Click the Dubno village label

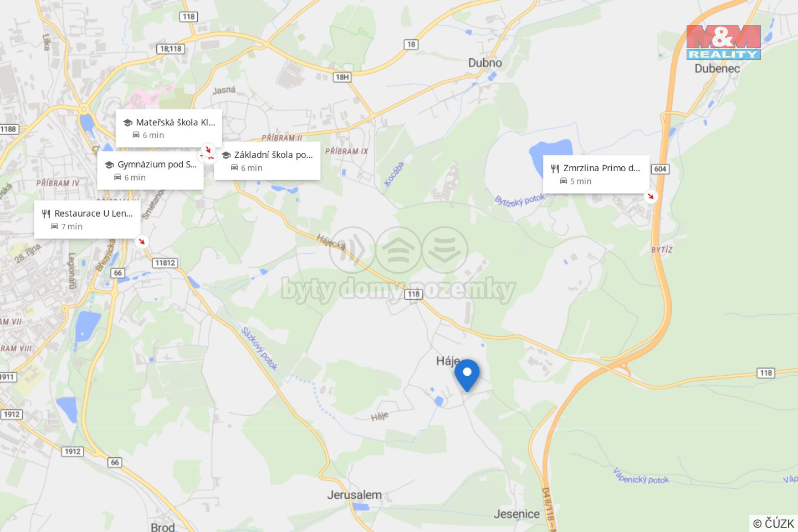coord(485,63)
